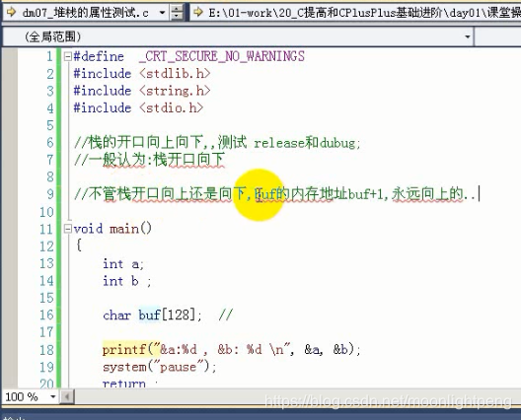This screenshot has width=521, height=420.
Task: Expand the 全局范围 scope dropdown
Action: click(x=468, y=36)
